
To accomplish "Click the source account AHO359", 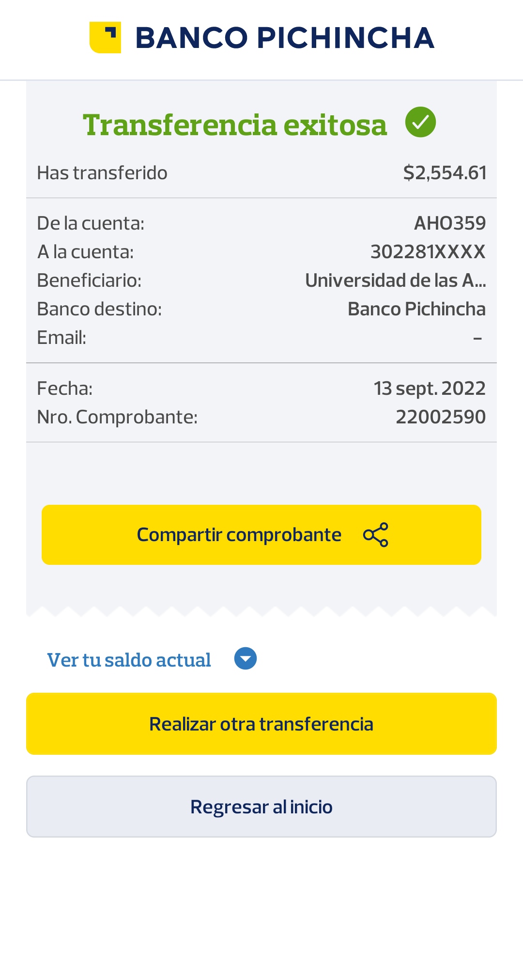I will (x=449, y=223).
